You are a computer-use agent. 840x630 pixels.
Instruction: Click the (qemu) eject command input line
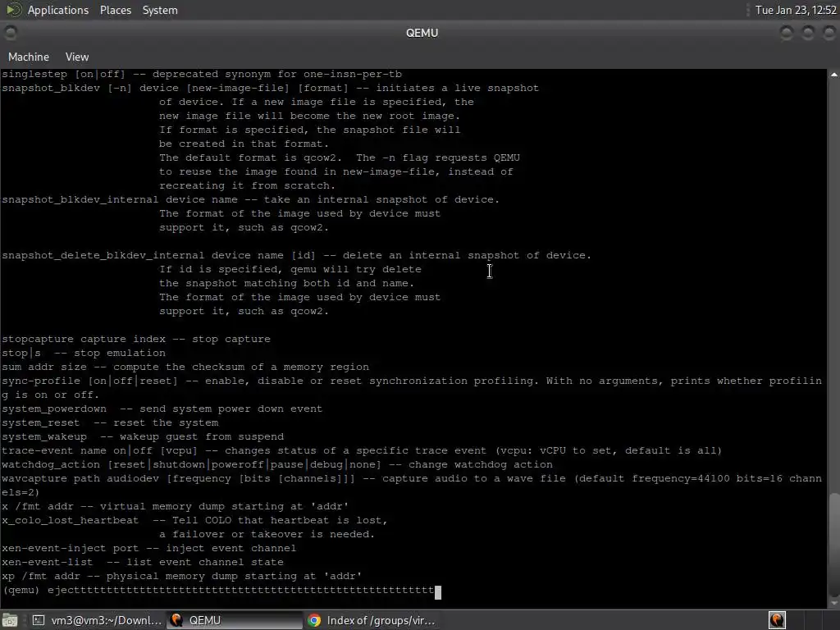point(221,591)
